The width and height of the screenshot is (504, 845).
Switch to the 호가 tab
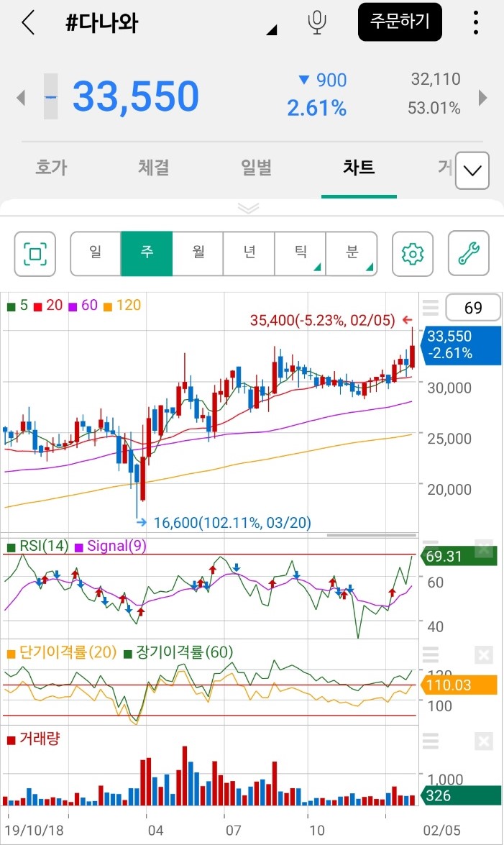51,167
